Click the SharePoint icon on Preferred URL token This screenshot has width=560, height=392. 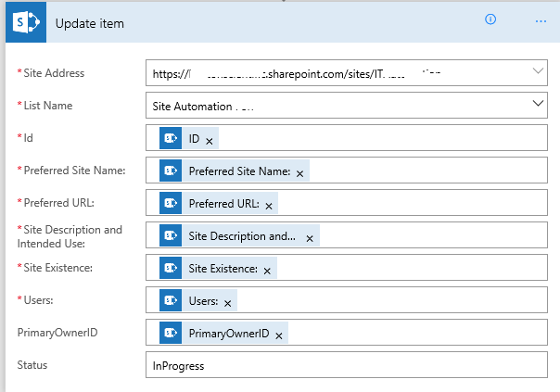point(170,204)
